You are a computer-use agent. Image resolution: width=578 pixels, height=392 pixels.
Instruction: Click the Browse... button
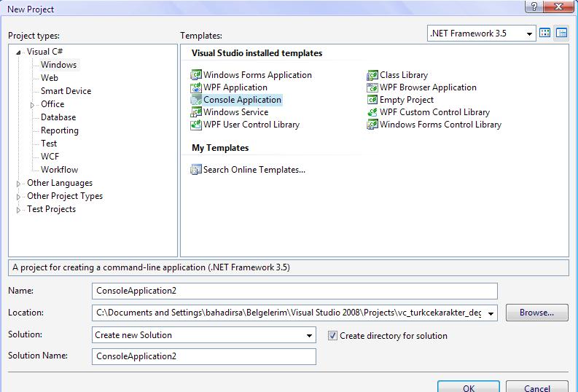(x=536, y=313)
